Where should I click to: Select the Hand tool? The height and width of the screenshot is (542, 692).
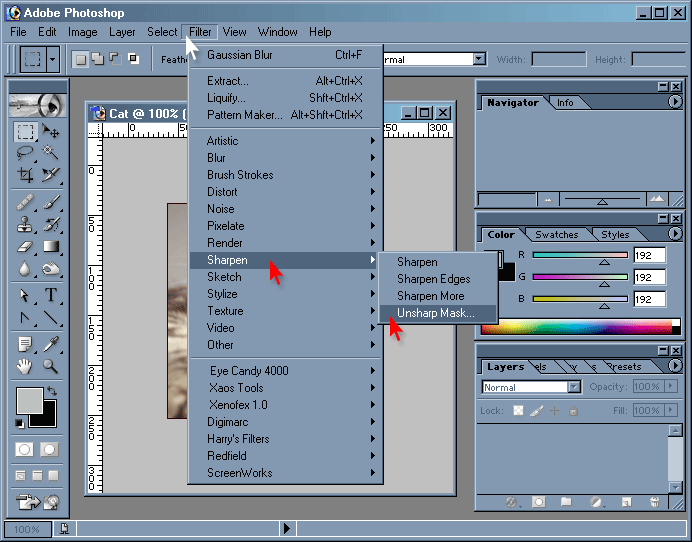tap(25, 366)
